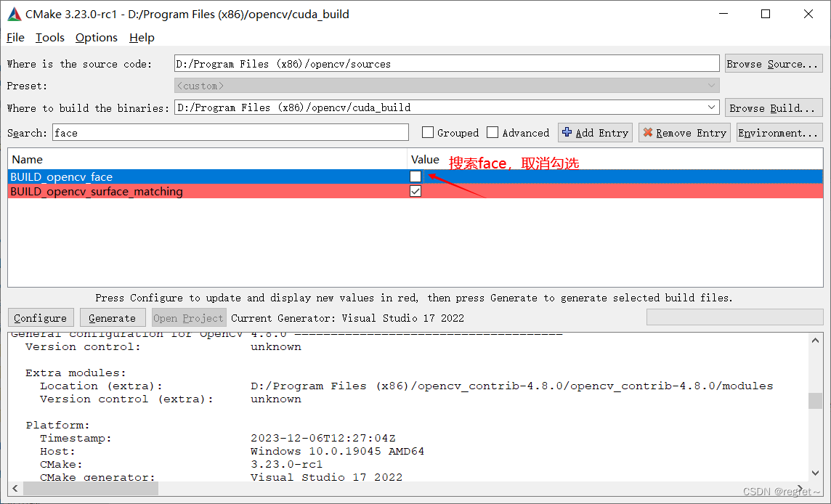Toggle the Advanced entries checkbox
Screen dimensions: 831x504
[492, 132]
